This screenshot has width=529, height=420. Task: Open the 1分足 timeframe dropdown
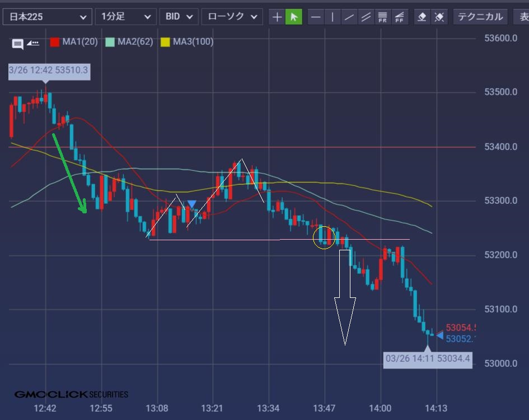(125, 17)
